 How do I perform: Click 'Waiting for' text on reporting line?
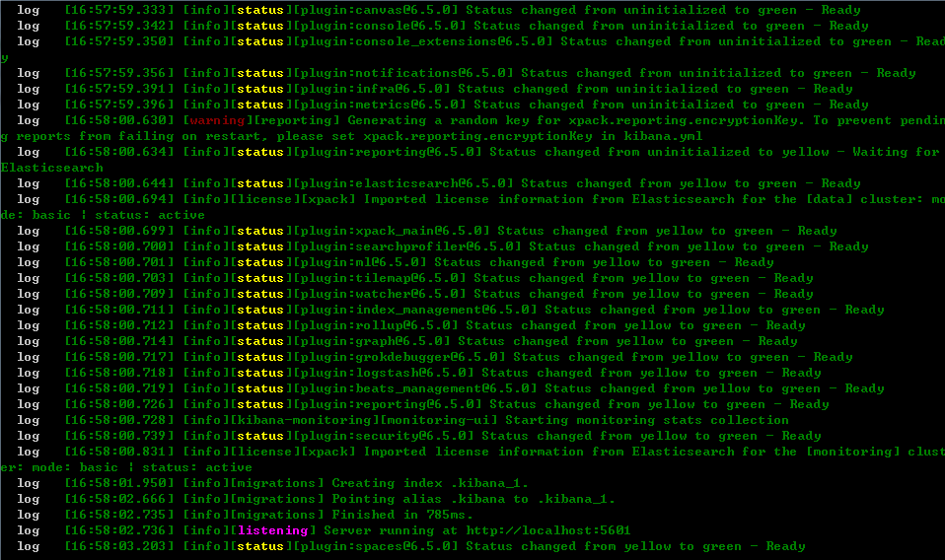(x=896, y=152)
